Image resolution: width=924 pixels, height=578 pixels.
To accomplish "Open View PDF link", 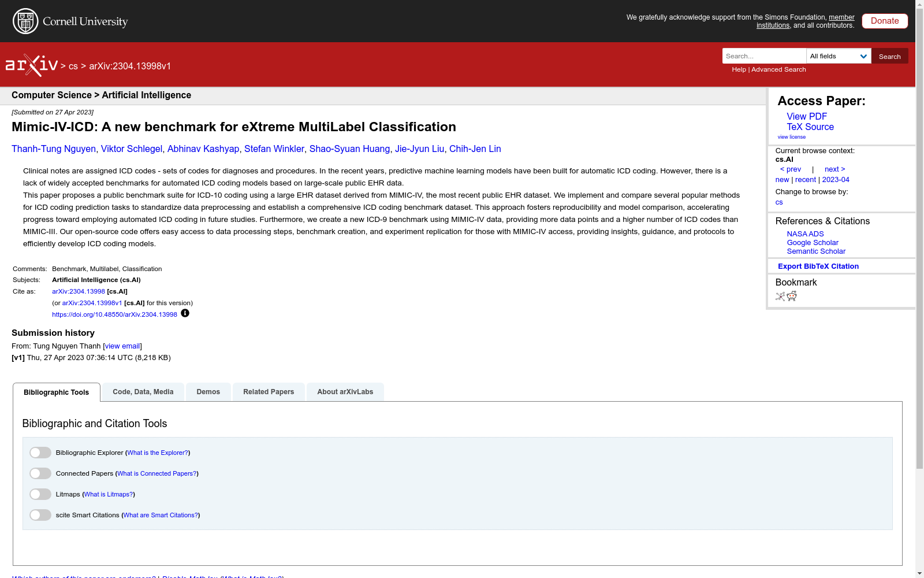I will 807,116.
